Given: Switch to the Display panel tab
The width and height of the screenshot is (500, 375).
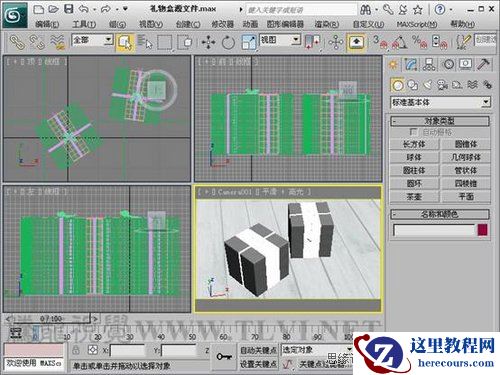Looking at the screenshot, I should pos(465,64).
